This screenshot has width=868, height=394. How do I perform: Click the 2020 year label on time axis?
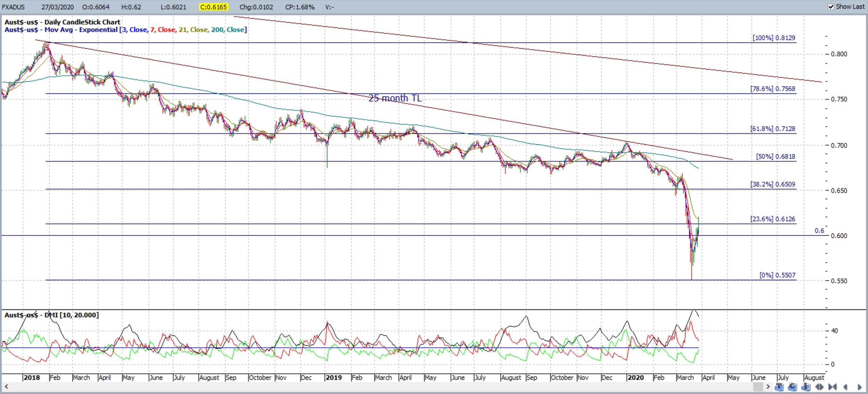(x=635, y=378)
